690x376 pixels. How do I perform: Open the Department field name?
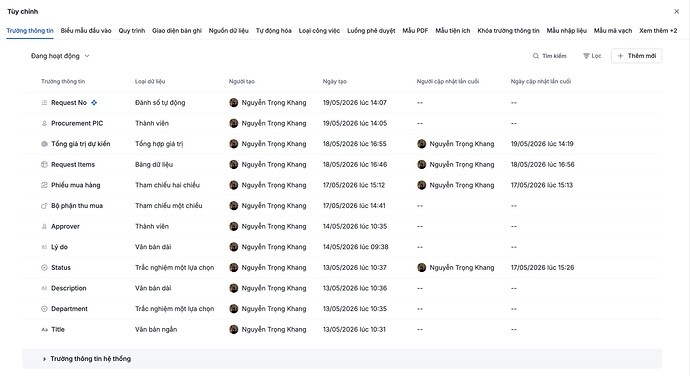coord(69,309)
